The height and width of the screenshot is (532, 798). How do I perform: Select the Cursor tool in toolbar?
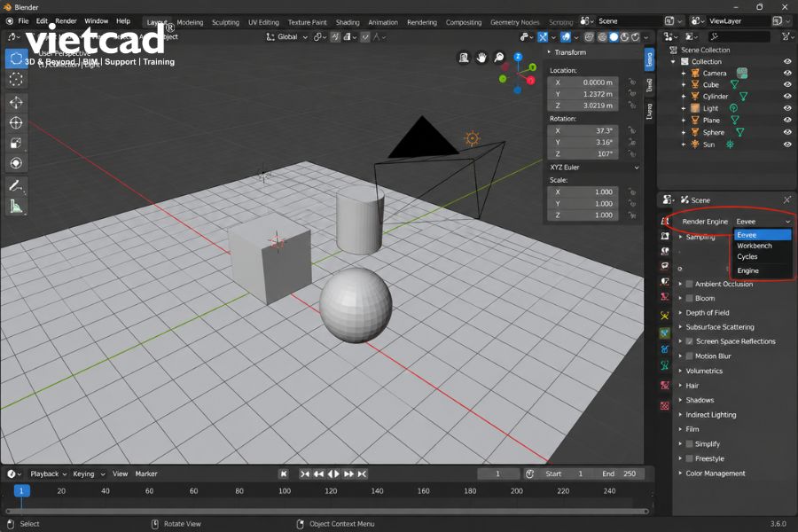pos(16,80)
